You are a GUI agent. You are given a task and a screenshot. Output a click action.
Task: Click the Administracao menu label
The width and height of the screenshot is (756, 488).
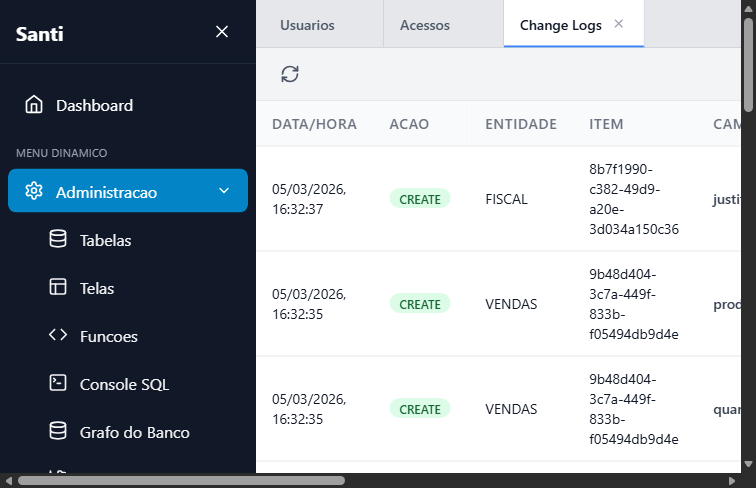click(106, 192)
